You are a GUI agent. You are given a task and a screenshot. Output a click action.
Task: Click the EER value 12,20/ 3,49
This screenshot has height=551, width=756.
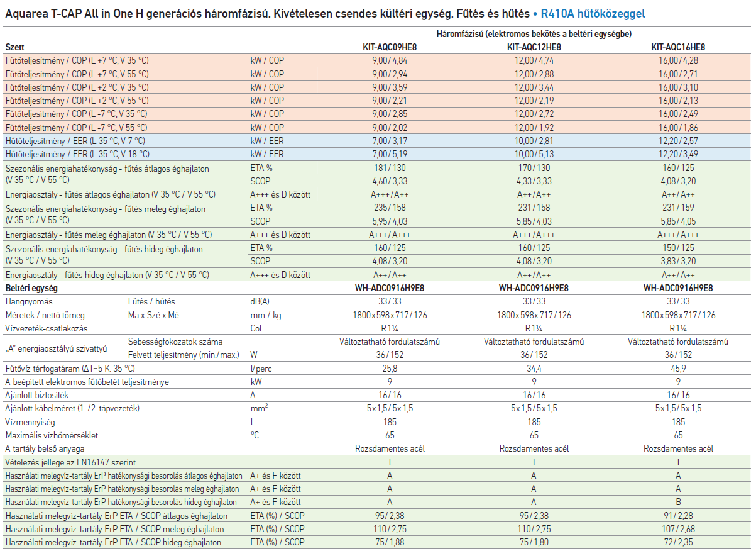(x=678, y=154)
